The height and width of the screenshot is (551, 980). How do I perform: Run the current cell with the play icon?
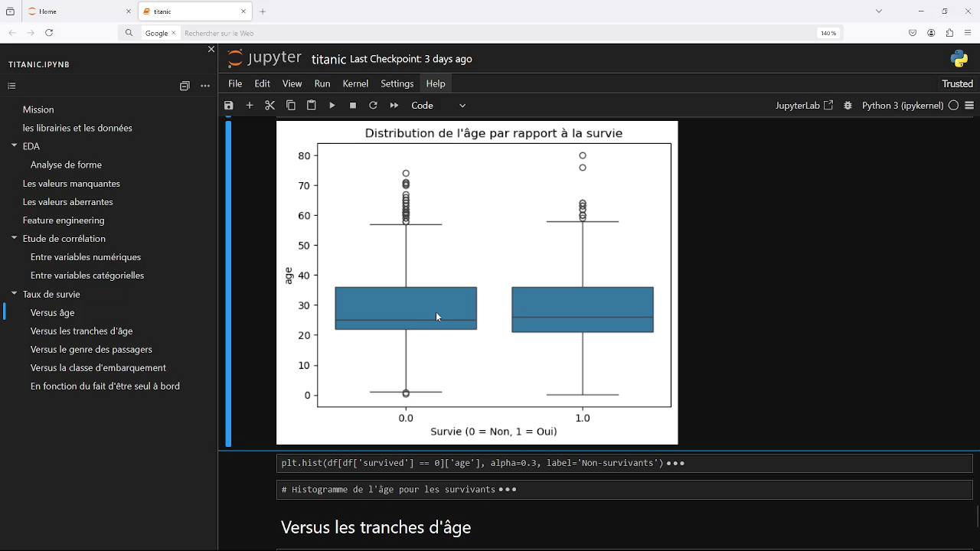click(x=332, y=105)
